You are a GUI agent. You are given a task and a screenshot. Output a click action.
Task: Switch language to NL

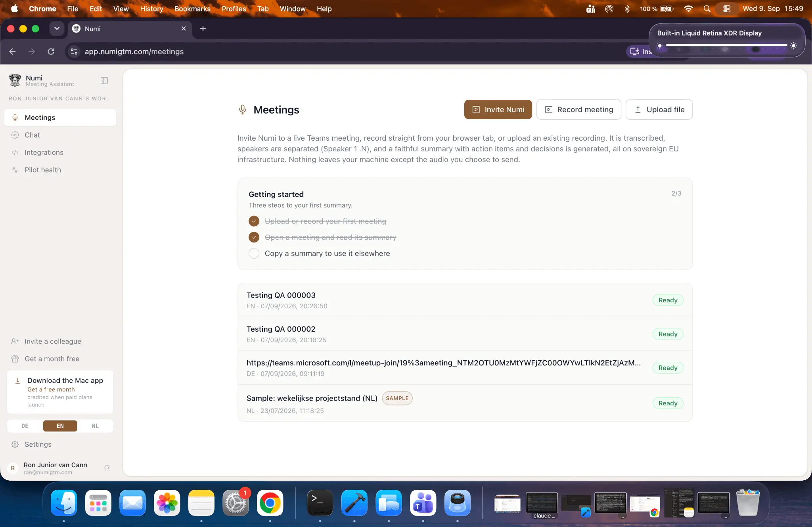[x=95, y=426]
